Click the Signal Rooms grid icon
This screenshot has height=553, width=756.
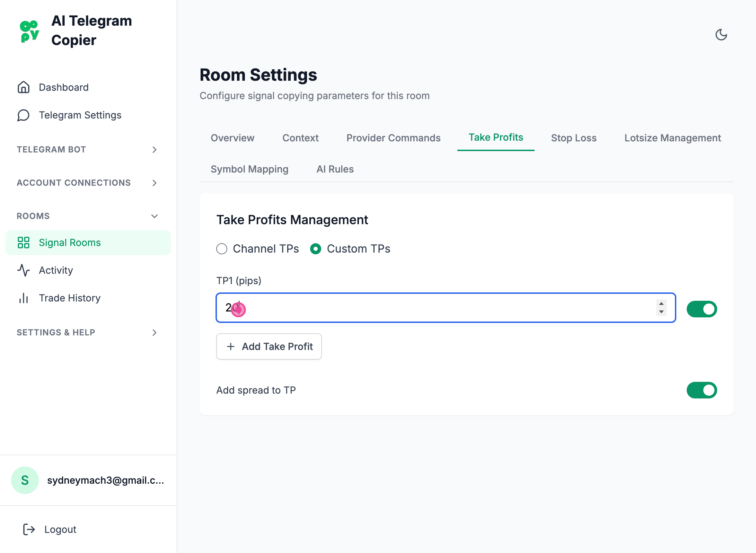click(x=24, y=243)
